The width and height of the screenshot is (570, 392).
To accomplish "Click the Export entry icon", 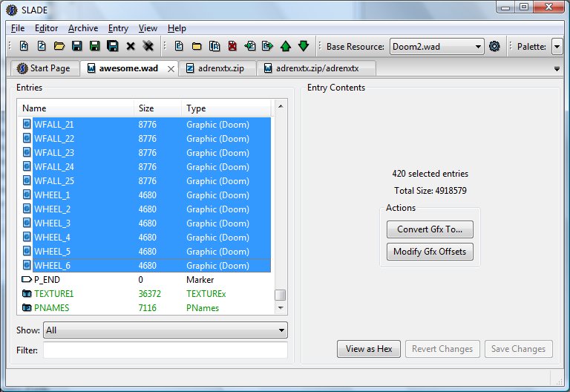I will 267,46.
